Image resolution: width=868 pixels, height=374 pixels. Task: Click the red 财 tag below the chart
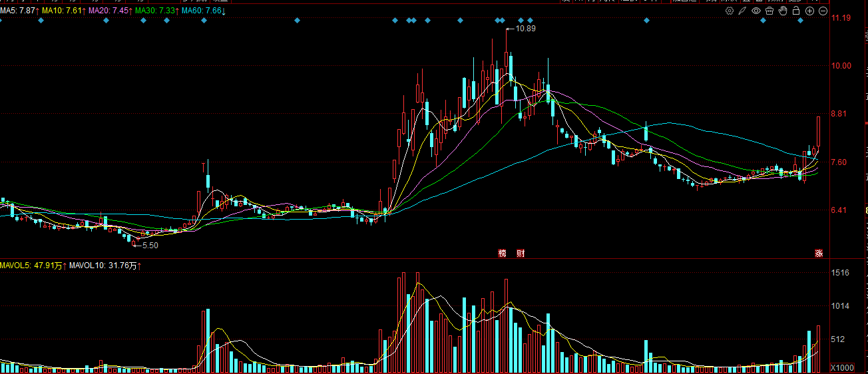tap(521, 254)
